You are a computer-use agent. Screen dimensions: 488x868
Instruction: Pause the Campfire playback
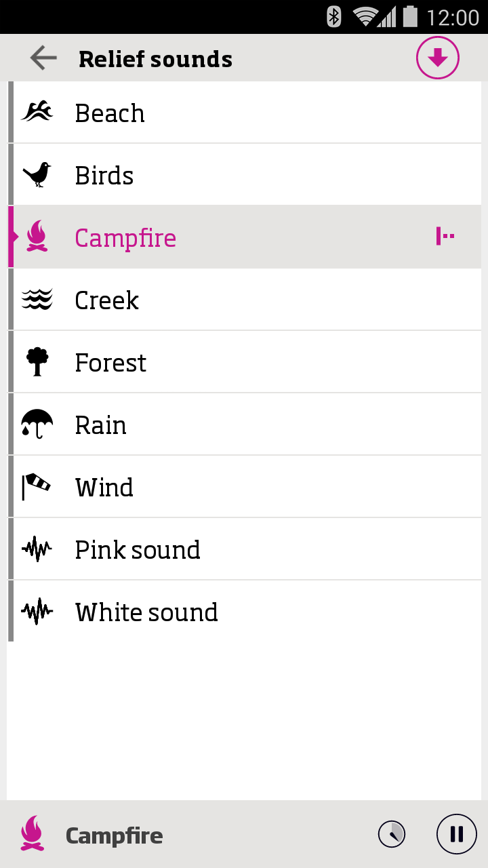coord(456,833)
